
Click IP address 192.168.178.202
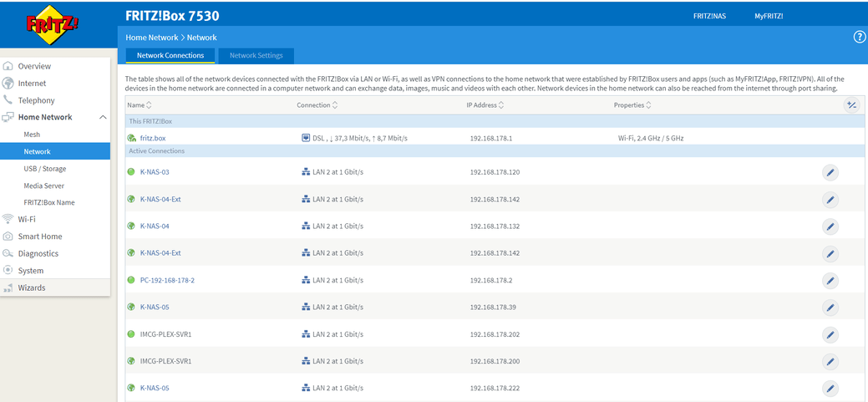[495, 334]
